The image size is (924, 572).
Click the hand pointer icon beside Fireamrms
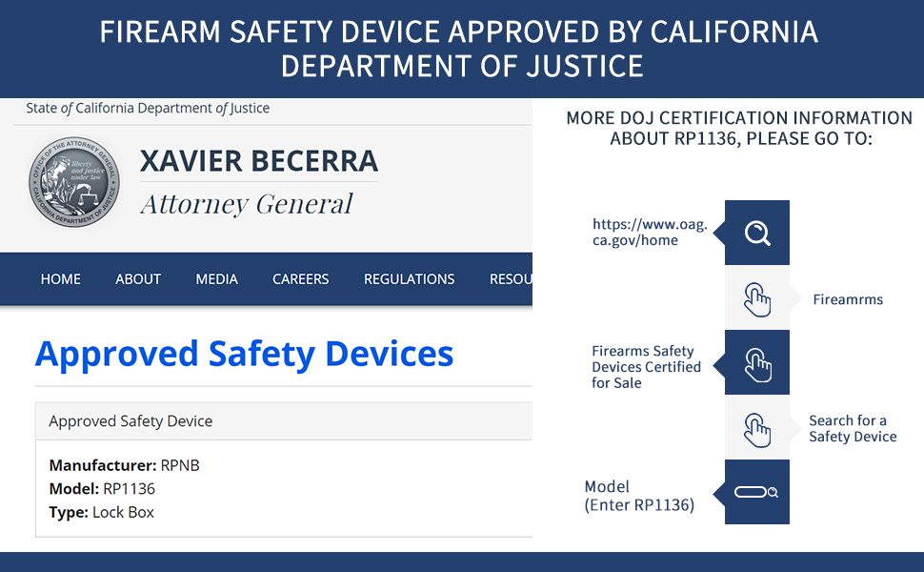click(x=757, y=298)
